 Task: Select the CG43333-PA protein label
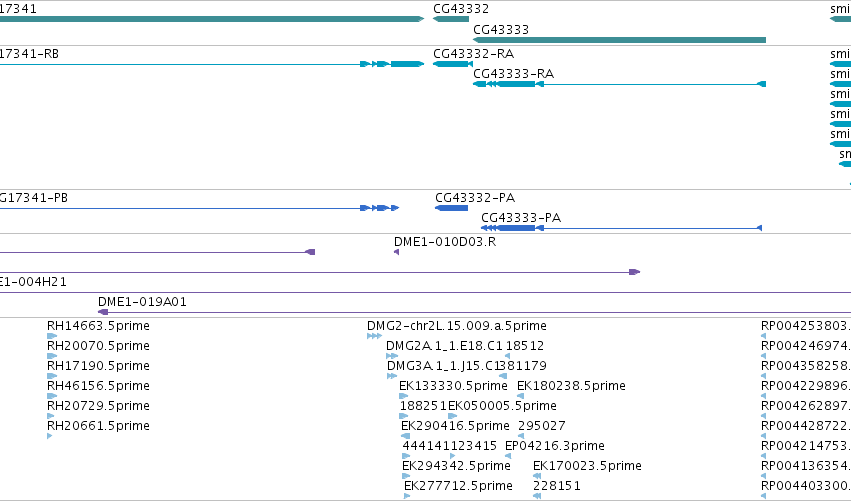tap(521, 218)
